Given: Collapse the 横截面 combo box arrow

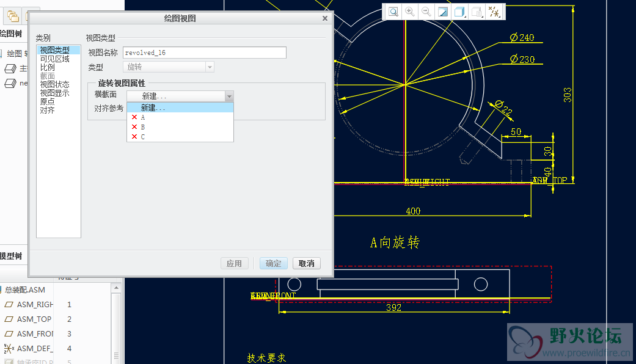Looking at the screenshot, I should click(x=228, y=96).
